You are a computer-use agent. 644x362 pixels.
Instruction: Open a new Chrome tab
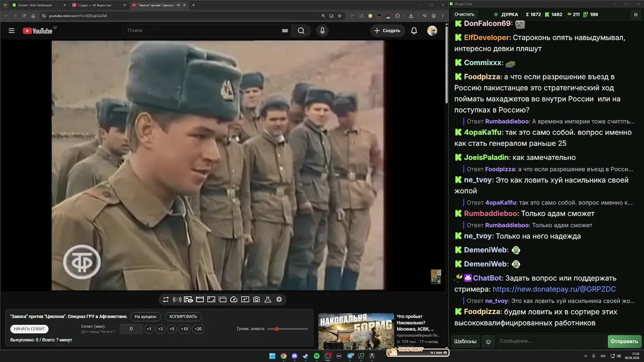[x=194, y=5]
